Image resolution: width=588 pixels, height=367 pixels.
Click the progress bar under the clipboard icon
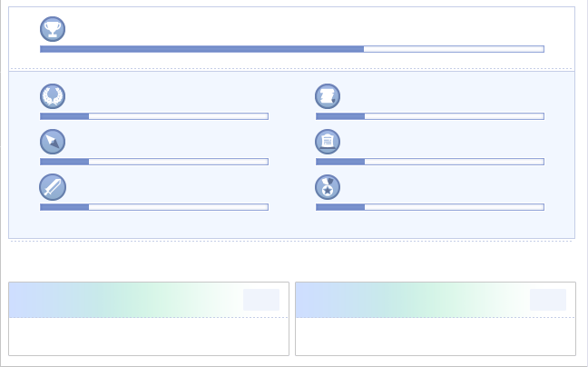coord(429,162)
